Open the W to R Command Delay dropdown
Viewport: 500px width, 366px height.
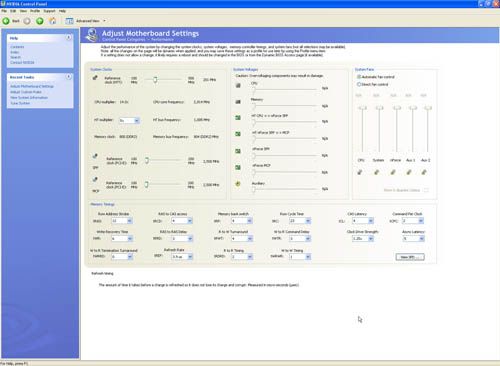click(308, 239)
